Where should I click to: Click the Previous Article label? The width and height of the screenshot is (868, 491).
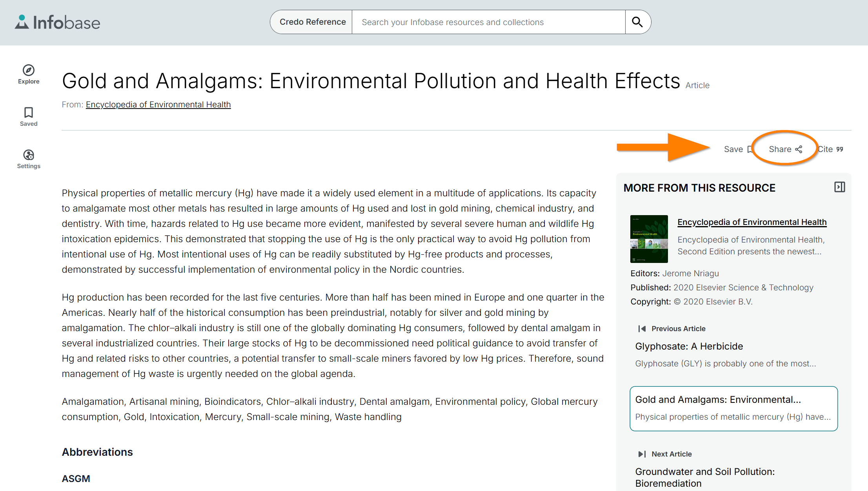(678, 328)
